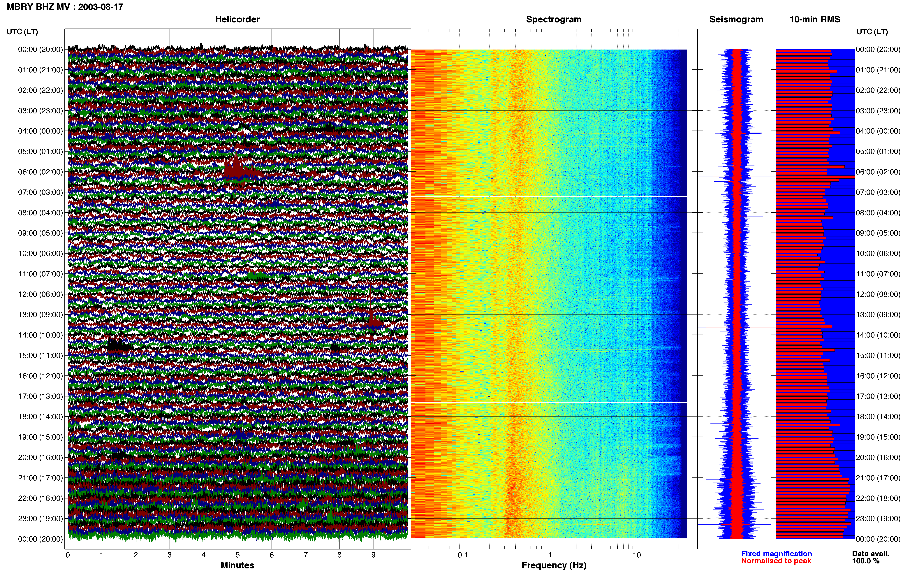This screenshot has height=578, width=924.
Task: Click the Seismogram panel heading
Action: tap(736, 20)
